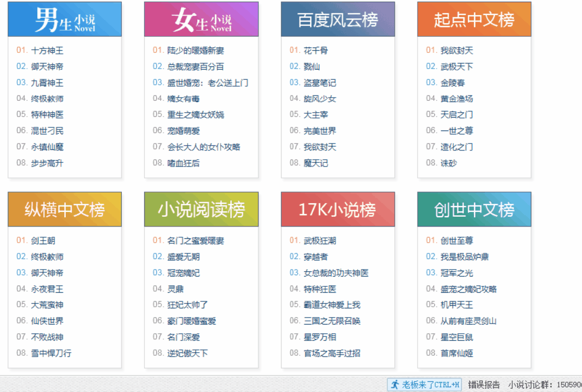Click the running man boss-key icon
The width and height of the screenshot is (582, 392).
pyautogui.click(x=395, y=384)
